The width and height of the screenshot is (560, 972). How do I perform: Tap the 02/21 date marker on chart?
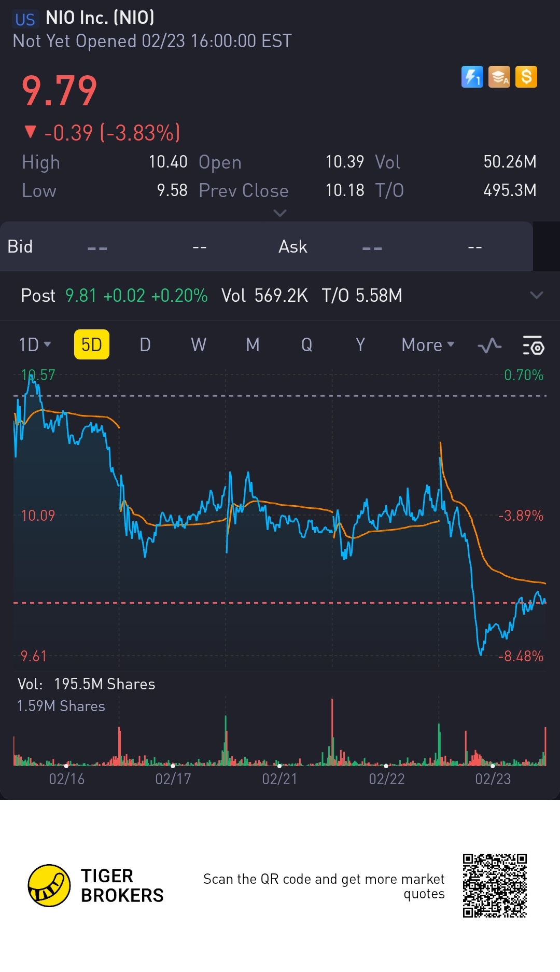279,779
